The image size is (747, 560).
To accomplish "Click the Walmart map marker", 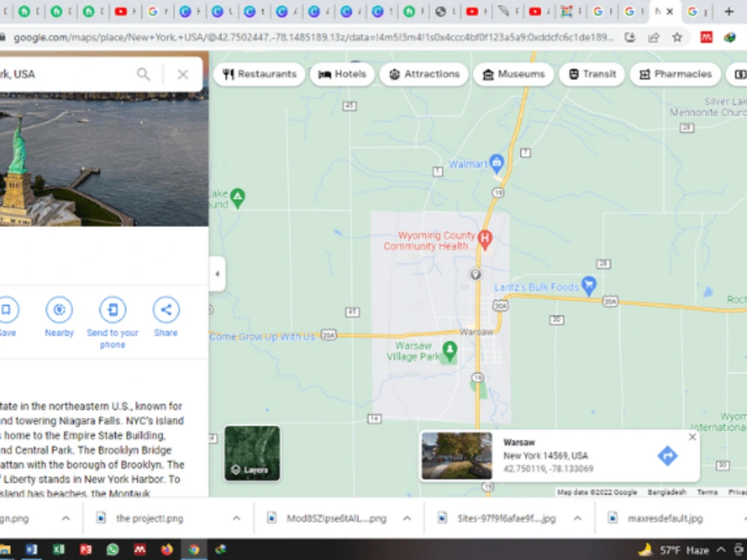I will coord(497,164).
